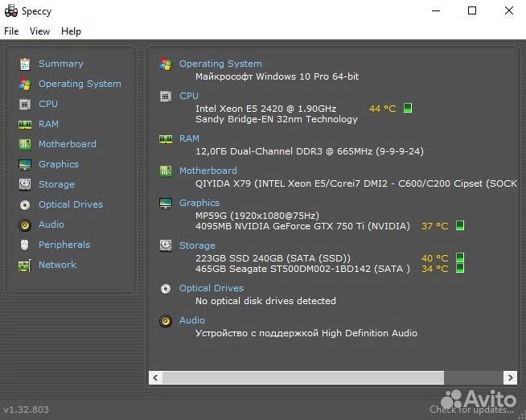This screenshot has width=526, height=420.
Task: Click the Optical Drives disc icon in sidebar
Action: click(x=24, y=204)
